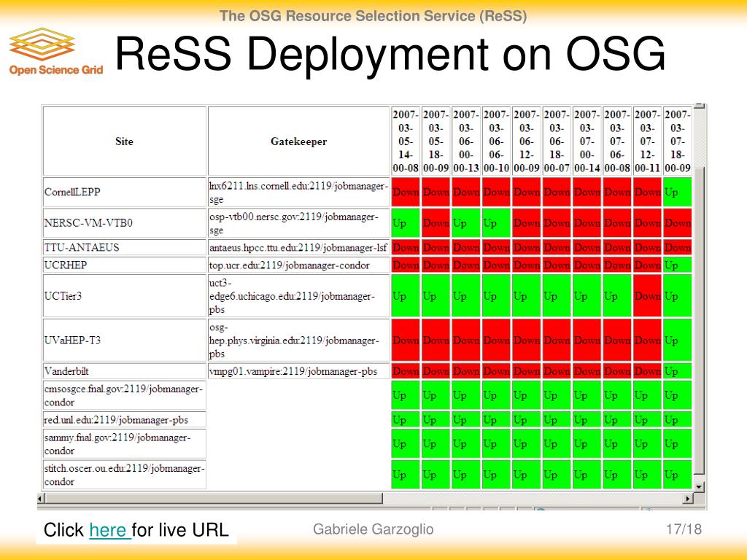Click the red Down cell in UCTier3 row
Screen dimensions: 747x560
pos(648,296)
